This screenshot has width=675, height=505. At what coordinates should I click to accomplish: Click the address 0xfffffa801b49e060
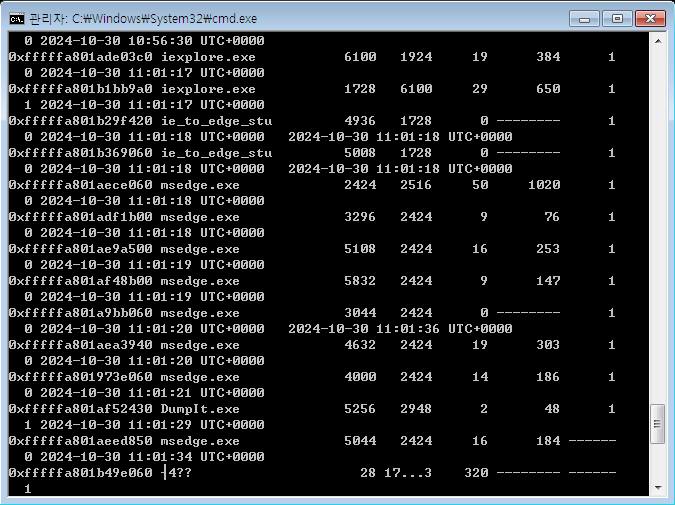click(x=81, y=473)
